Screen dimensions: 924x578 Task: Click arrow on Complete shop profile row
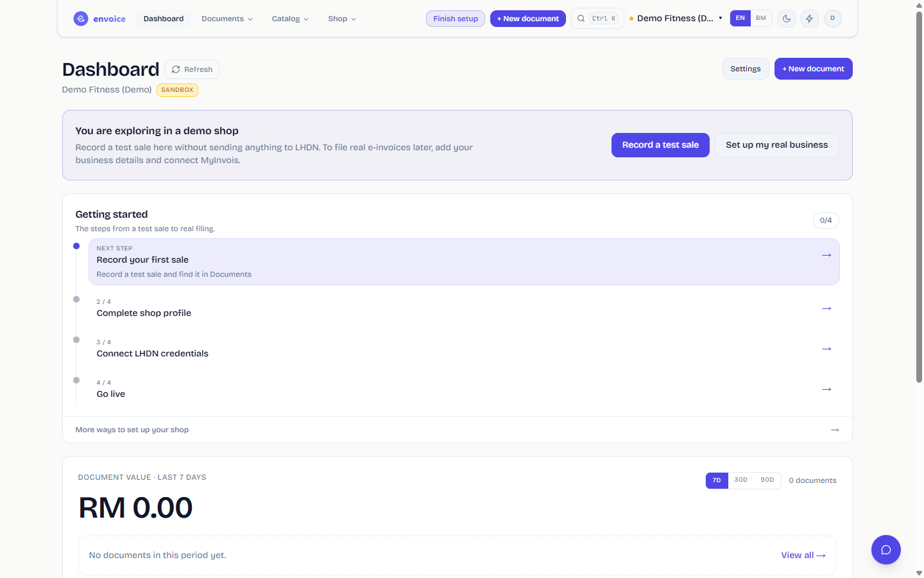[826, 308]
